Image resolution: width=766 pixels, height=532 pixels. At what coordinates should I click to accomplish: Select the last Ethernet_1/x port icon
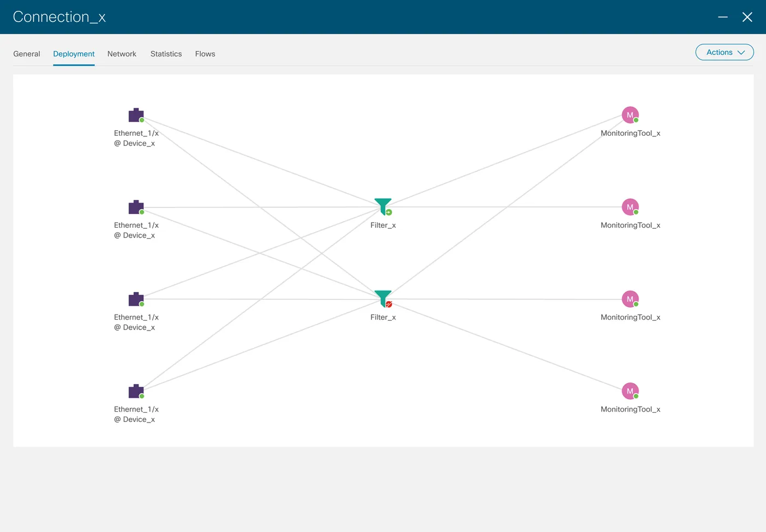136,391
